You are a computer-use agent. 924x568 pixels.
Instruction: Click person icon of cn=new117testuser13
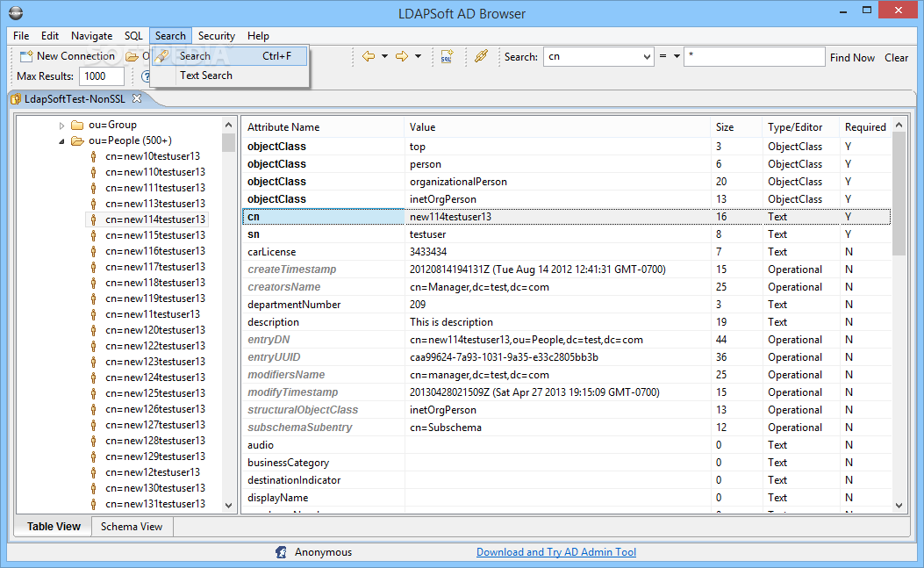coord(93,267)
